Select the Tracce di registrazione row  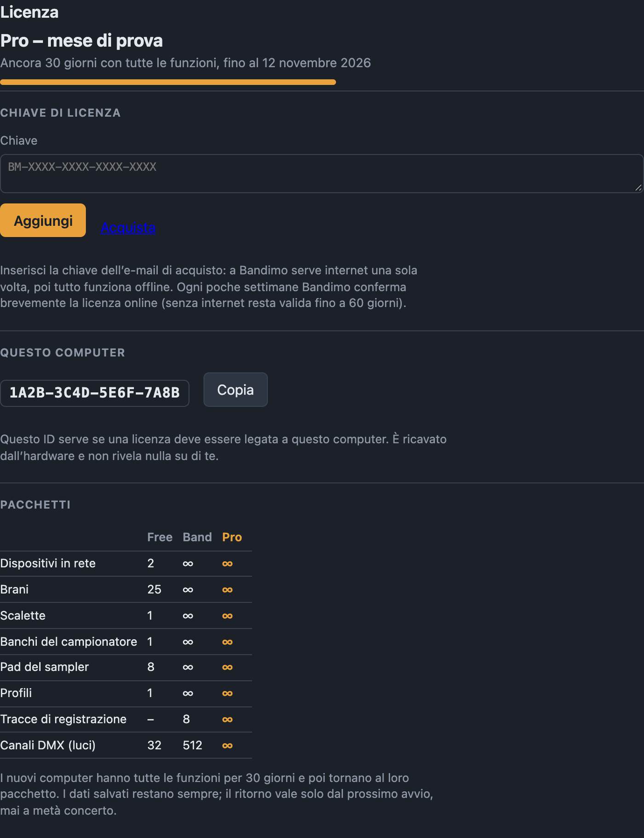tap(126, 719)
